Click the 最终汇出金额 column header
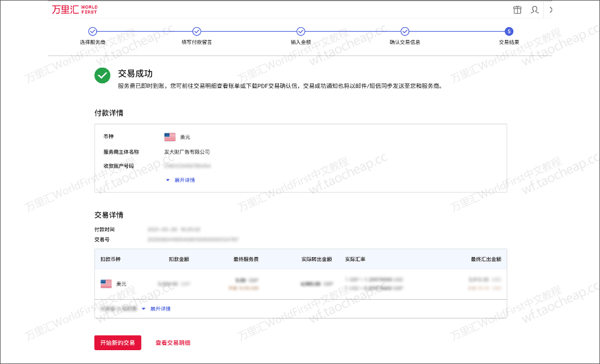 pyautogui.click(x=486, y=259)
